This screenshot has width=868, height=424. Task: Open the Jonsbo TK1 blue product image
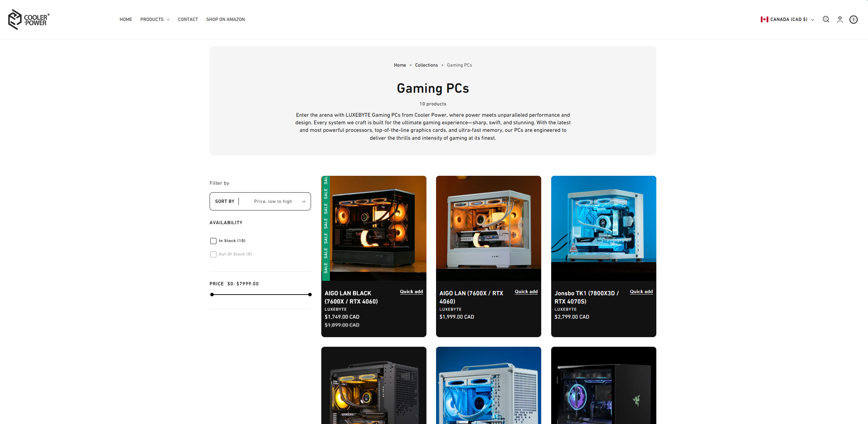(x=604, y=228)
